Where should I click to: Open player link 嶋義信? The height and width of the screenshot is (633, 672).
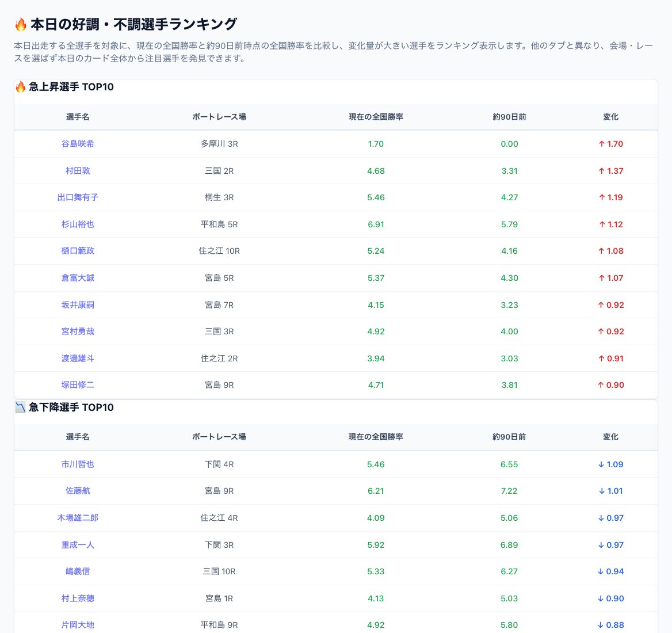coord(78,572)
